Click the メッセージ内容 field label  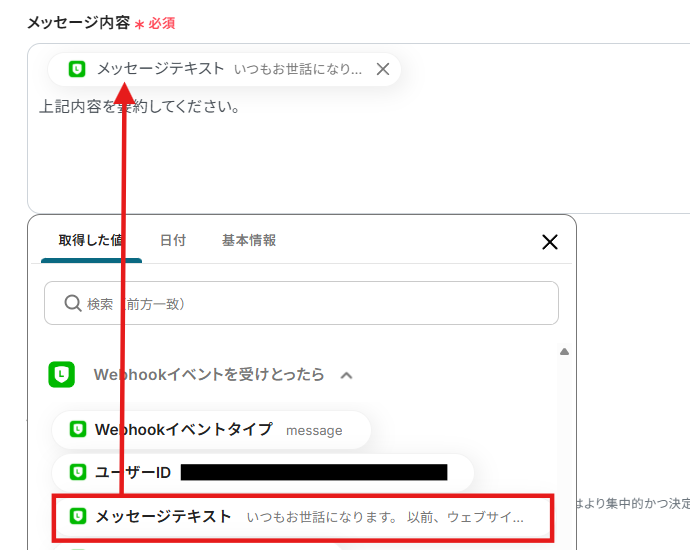78,22
